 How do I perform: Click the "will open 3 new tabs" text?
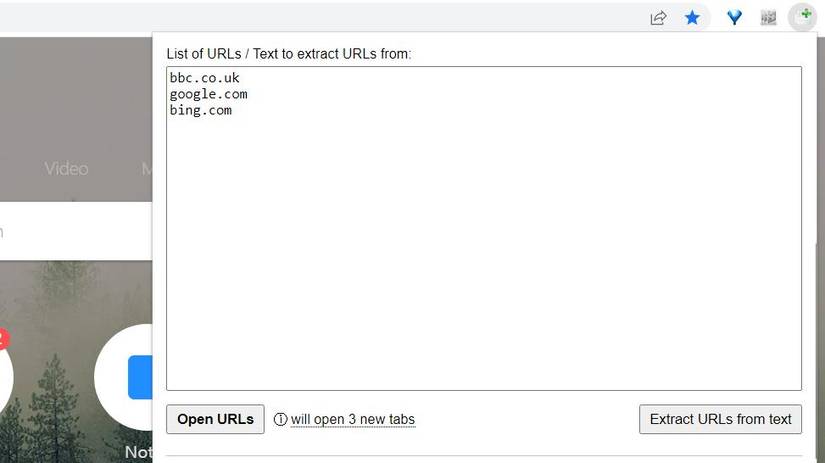pos(352,420)
